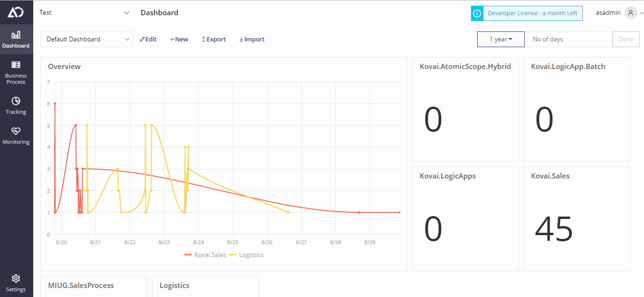Image resolution: width=644 pixels, height=297 pixels.
Task: Click Edit dashboard link
Action: [x=148, y=40]
